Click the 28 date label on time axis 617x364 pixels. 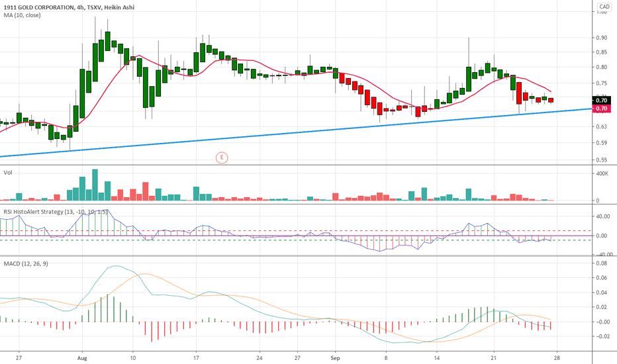point(557,358)
